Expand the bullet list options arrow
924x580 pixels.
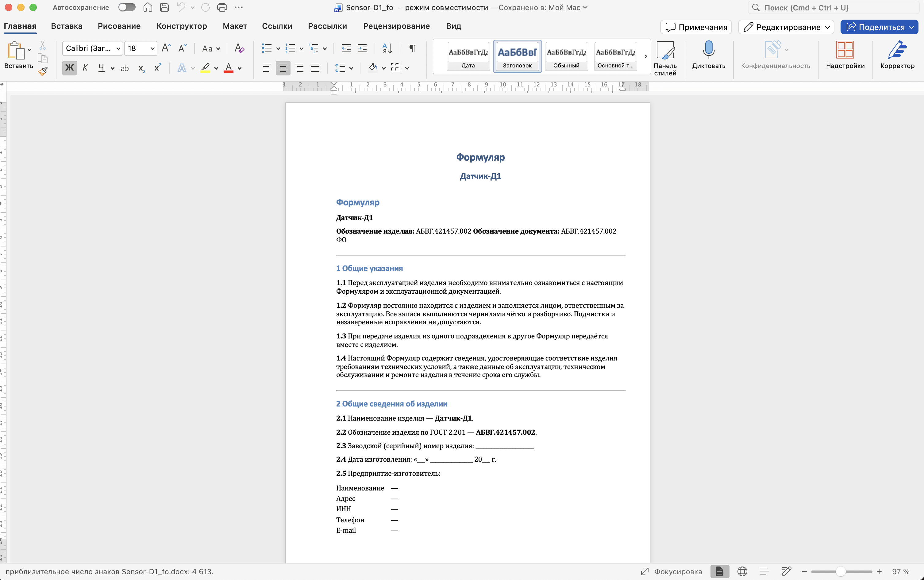(x=278, y=49)
